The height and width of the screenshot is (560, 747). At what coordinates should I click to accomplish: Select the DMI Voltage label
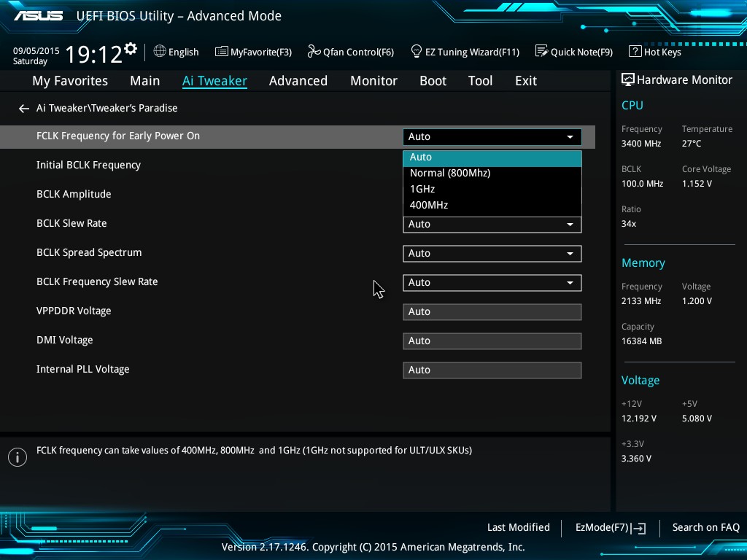[65, 340]
